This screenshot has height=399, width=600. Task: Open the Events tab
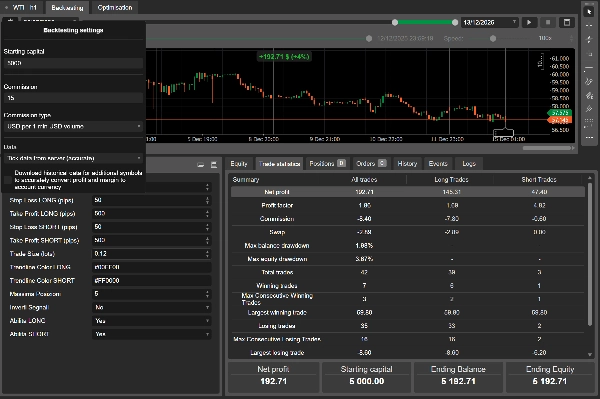click(438, 164)
